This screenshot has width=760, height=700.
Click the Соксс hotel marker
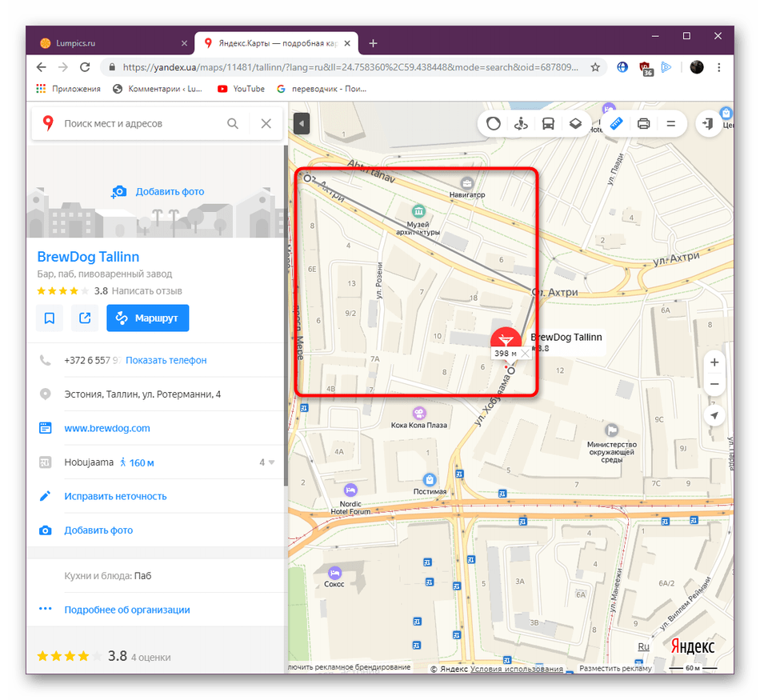tap(334, 573)
